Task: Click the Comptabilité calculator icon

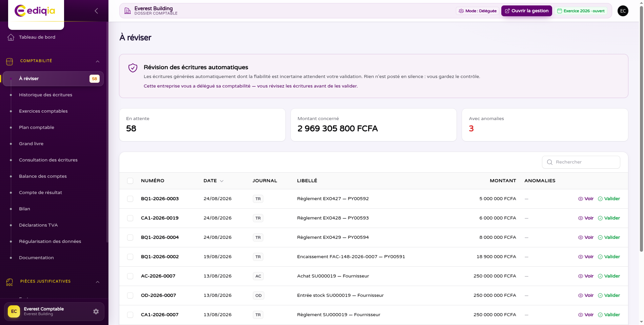Action: (9, 62)
